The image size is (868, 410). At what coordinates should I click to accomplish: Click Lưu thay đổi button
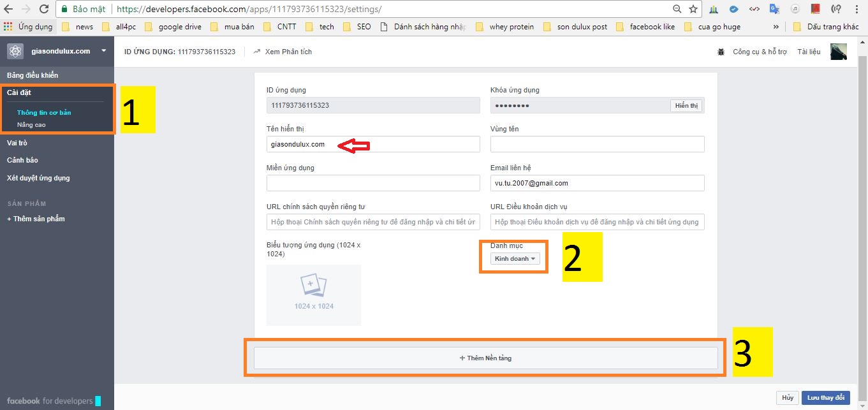coord(825,397)
